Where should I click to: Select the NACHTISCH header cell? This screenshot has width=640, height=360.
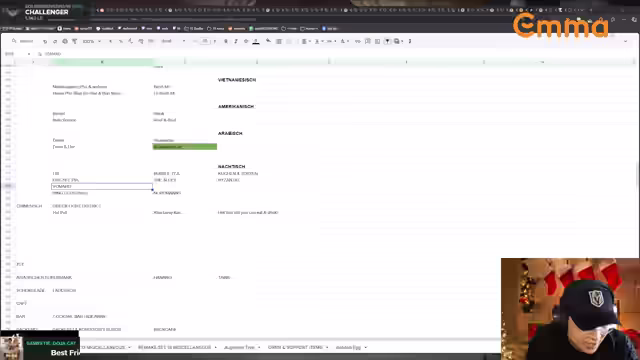[231, 167]
